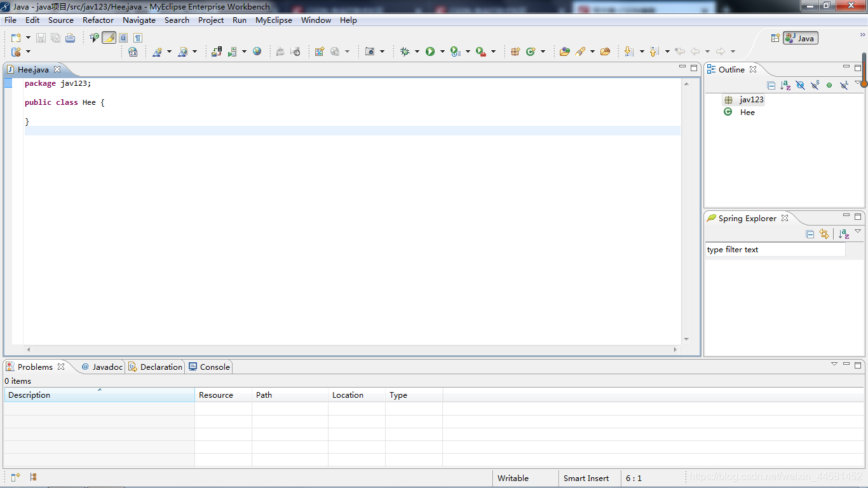The image size is (868, 488).
Task: Open the New wizard icon
Action: point(16,38)
